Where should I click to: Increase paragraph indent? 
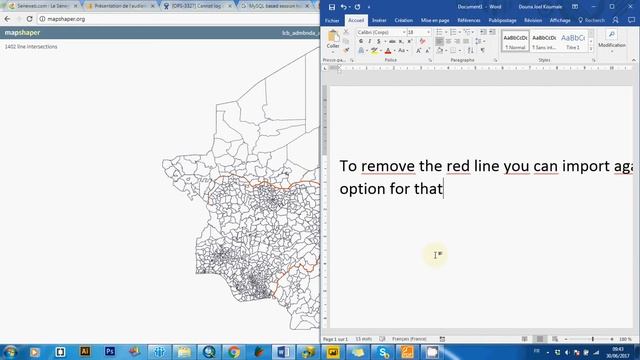(x=492, y=32)
